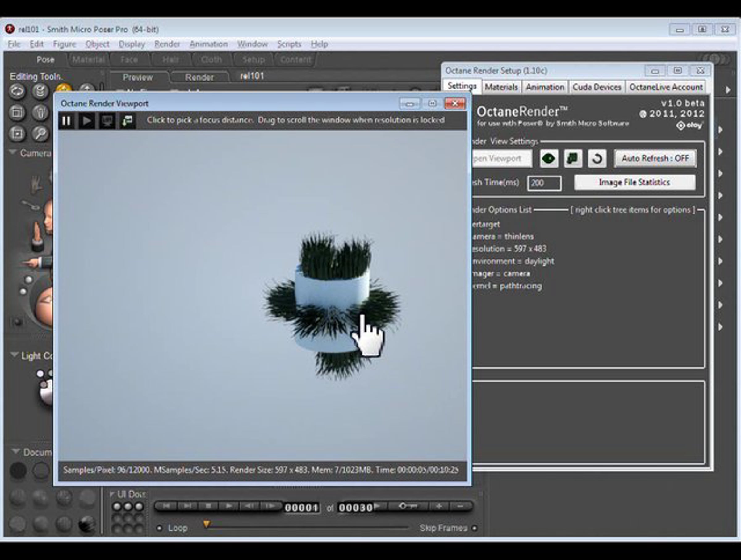Open the Window menu
This screenshot has width=741, height=560.
coord(253,44)
